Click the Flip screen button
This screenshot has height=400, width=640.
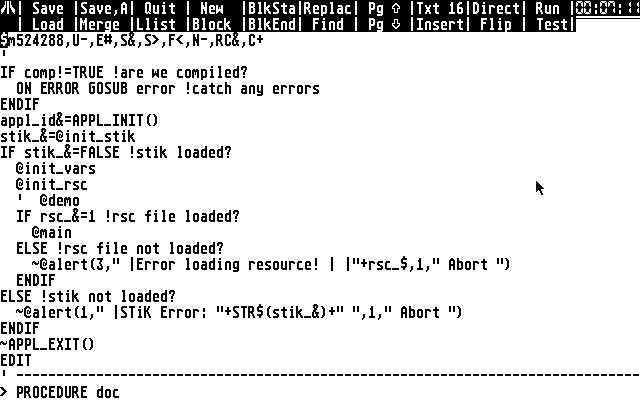496,24
